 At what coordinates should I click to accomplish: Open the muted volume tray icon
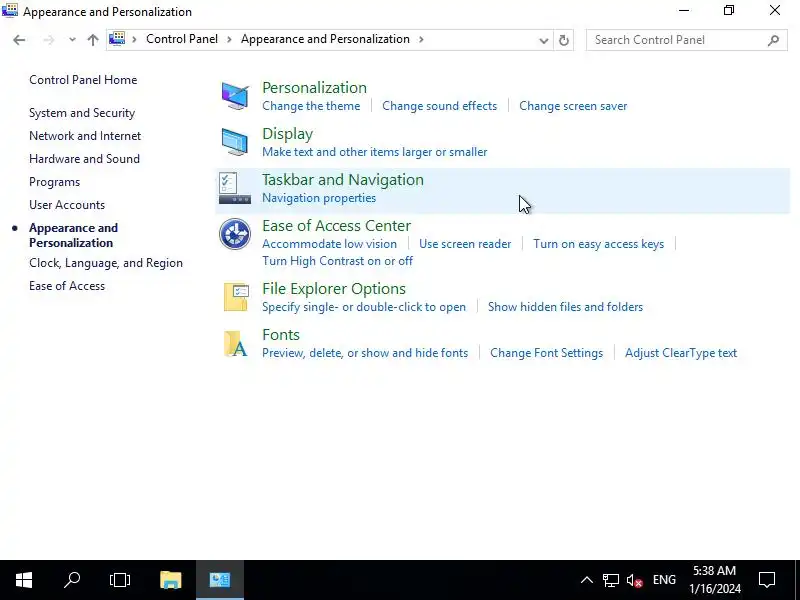(x=634, y=580)
